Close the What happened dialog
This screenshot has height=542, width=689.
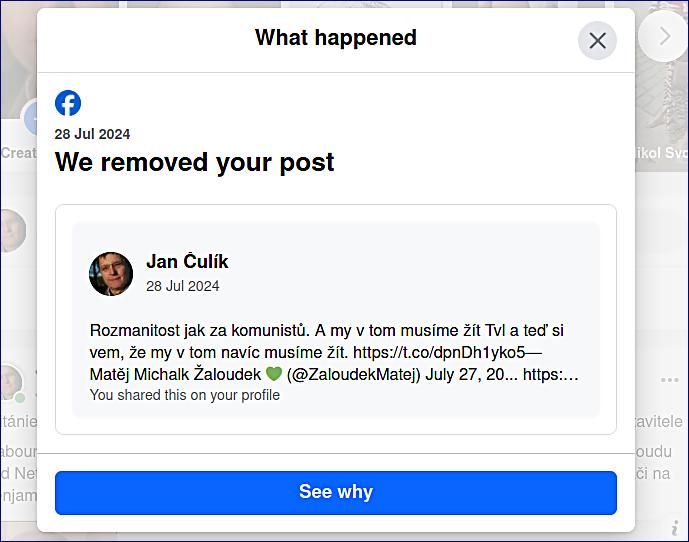click(x=597, y=40)
